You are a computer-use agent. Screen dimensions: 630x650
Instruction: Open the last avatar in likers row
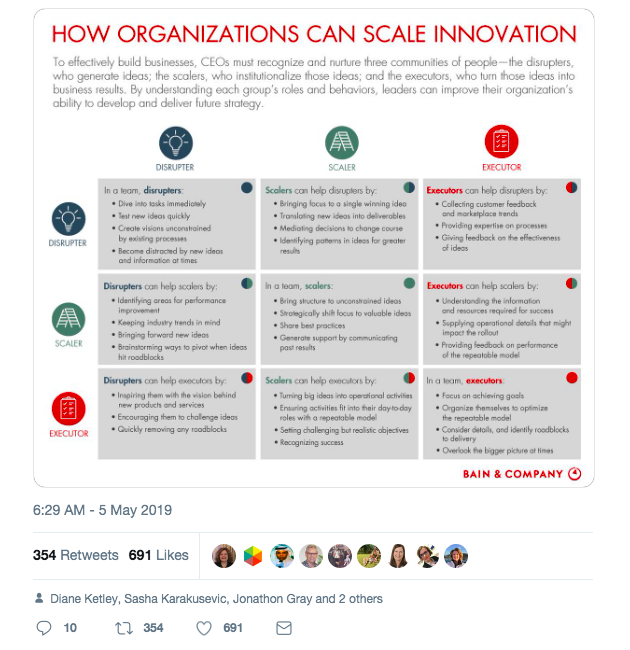pos(456,556)
